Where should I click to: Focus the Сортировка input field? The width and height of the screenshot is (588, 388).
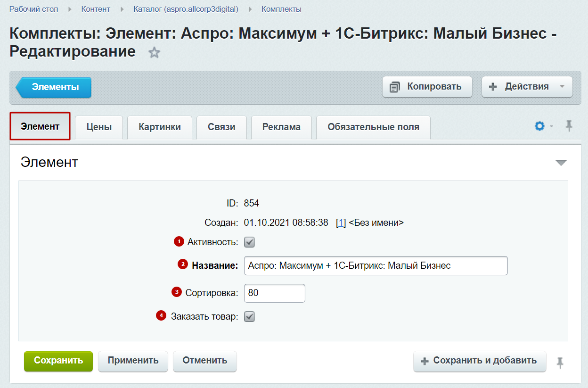click(x=275, y=293)
